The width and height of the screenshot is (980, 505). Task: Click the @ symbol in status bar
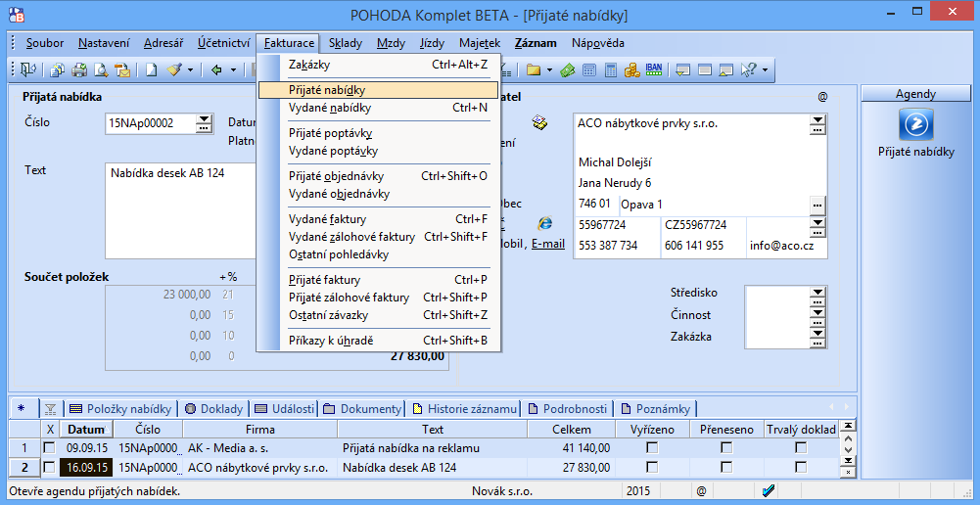(x=701, y=491)
